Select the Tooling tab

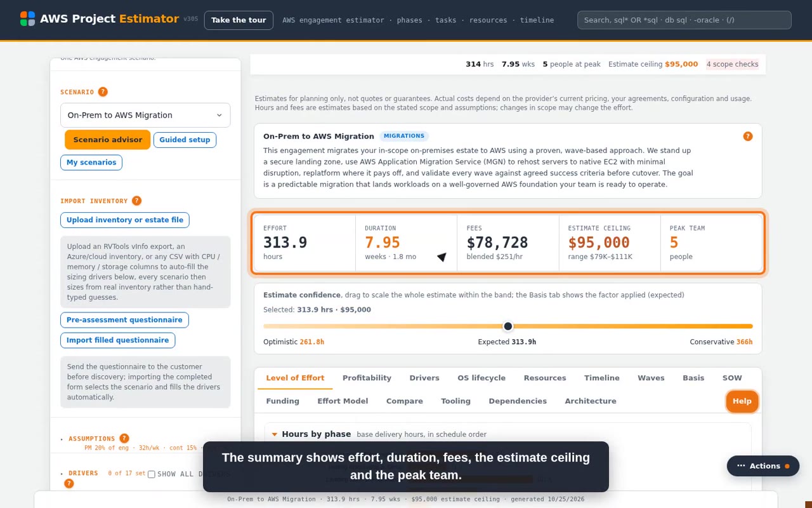click(456, 401)
